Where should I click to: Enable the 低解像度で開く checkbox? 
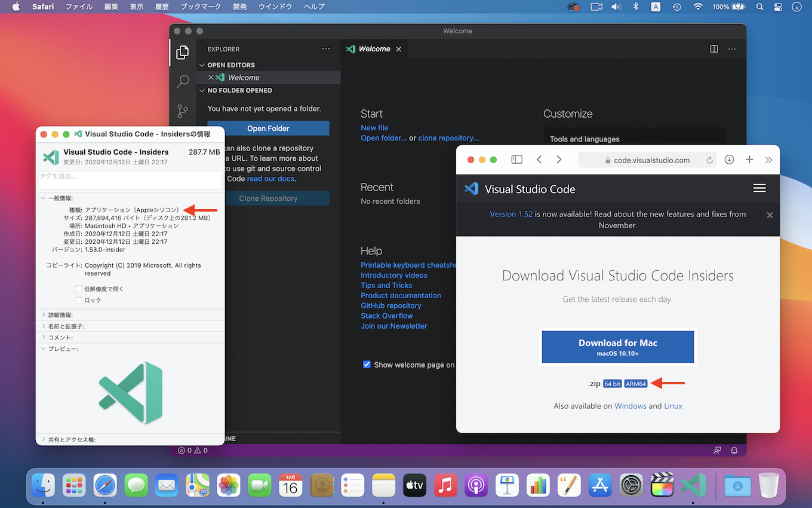[x=79, y=289]
